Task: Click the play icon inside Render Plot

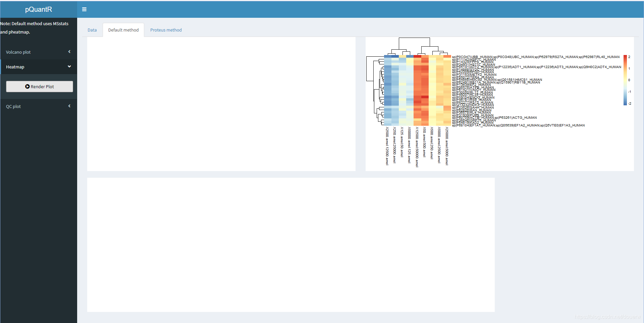Action: [x=28, y=86]
